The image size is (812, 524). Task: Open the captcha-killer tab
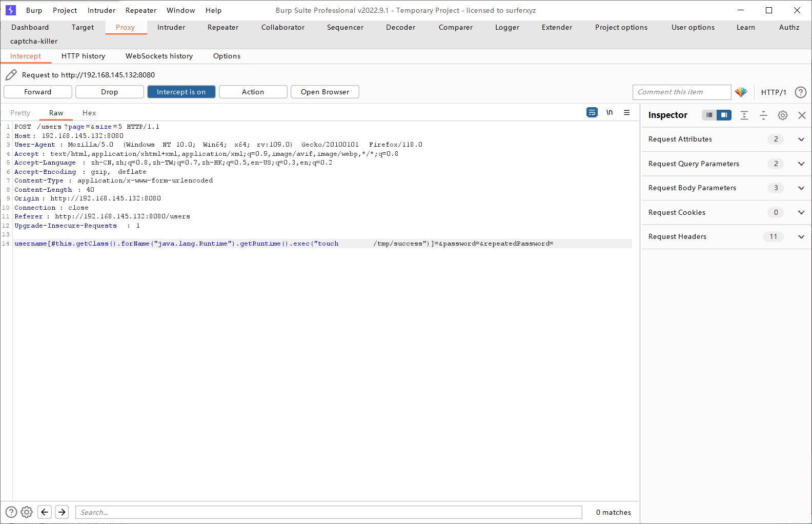(x=34, y=42)
